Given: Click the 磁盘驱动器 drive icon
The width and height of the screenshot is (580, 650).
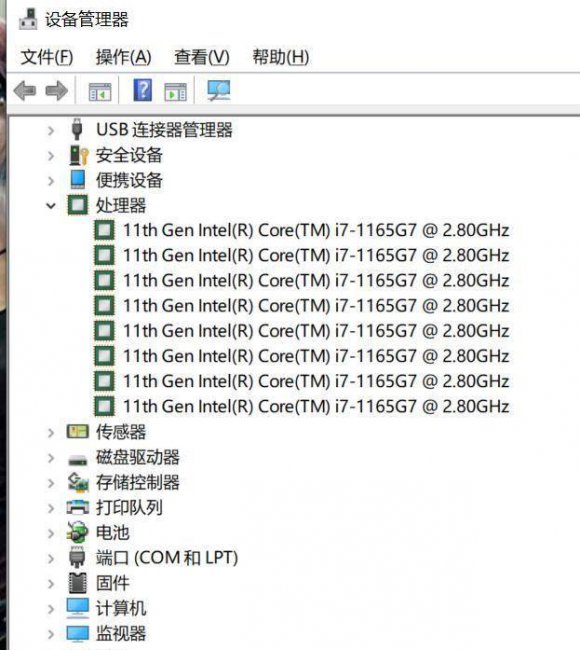Looking at the screenshot, I should pos(78,460).
